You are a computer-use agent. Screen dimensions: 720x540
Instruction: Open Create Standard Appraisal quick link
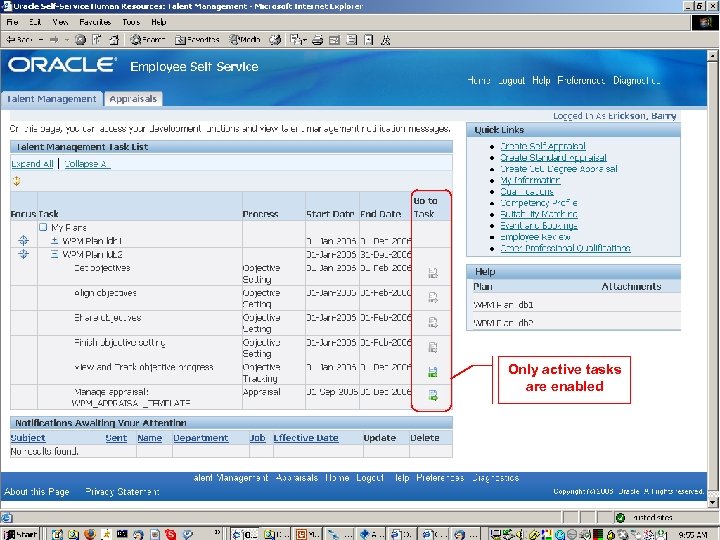553,158
